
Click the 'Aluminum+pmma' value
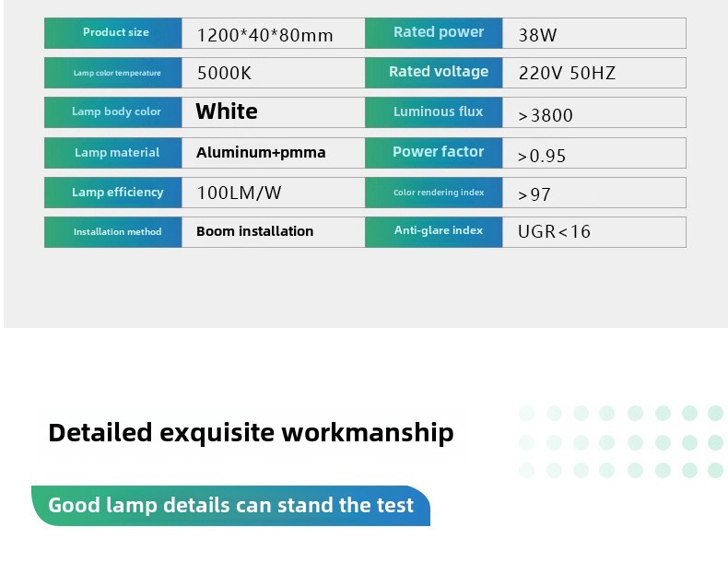(x=261, y=152)
